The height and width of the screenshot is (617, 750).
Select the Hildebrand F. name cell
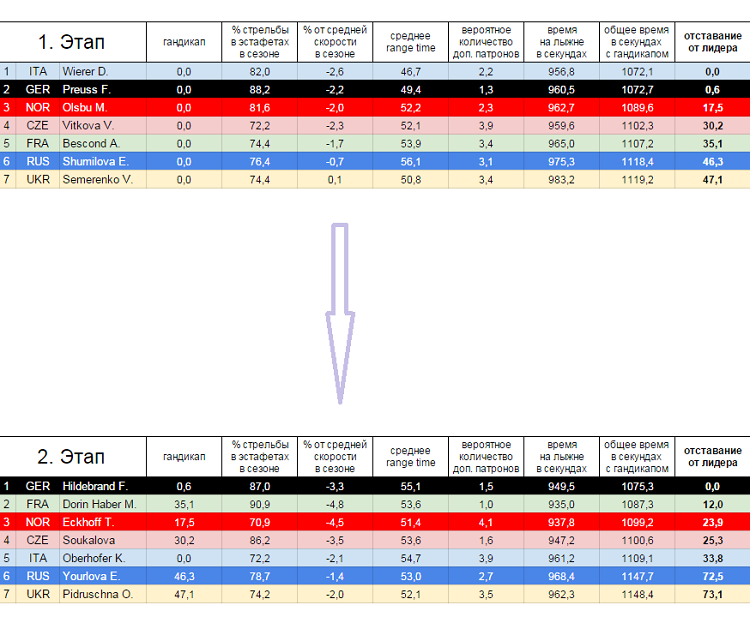click(x=95, y=486)
